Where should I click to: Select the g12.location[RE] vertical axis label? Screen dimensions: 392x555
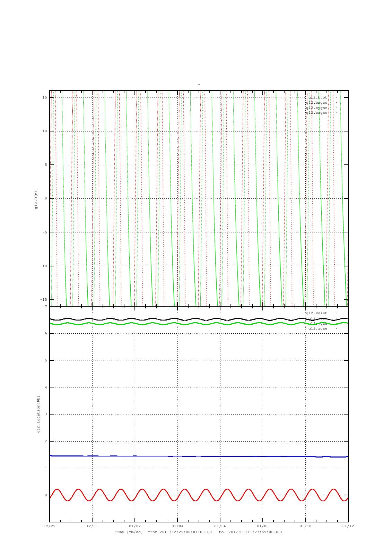pos(39,414)
